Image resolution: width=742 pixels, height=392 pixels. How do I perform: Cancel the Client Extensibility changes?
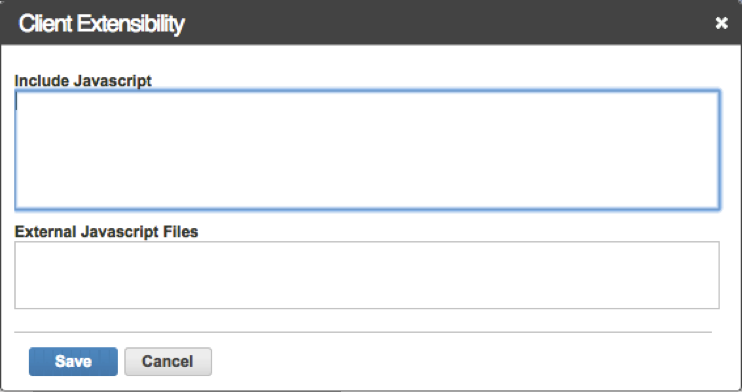tap(168, 362)
